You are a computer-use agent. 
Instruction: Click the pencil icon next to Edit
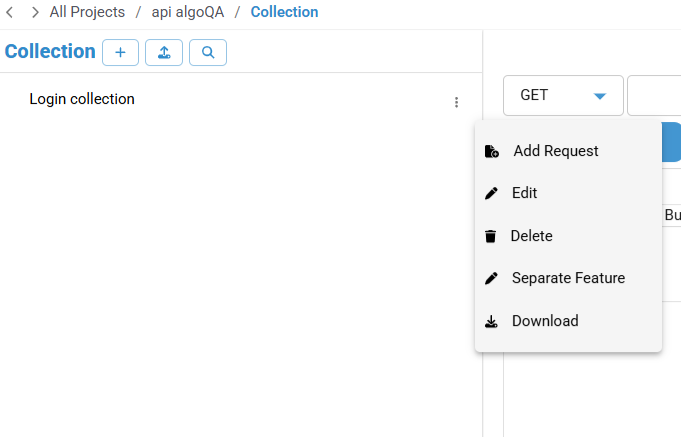click(x=491, y=193)
